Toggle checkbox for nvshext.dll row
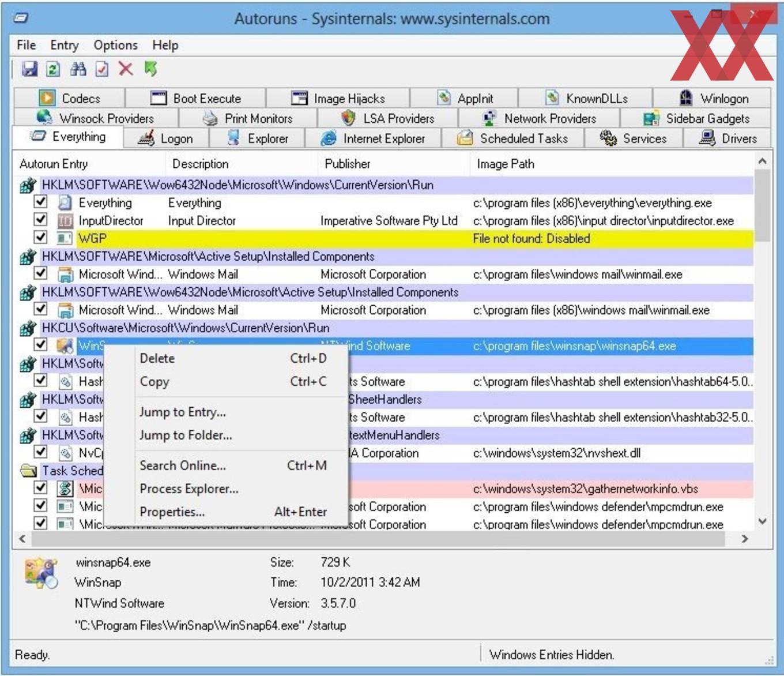 [x=40, y=452]
